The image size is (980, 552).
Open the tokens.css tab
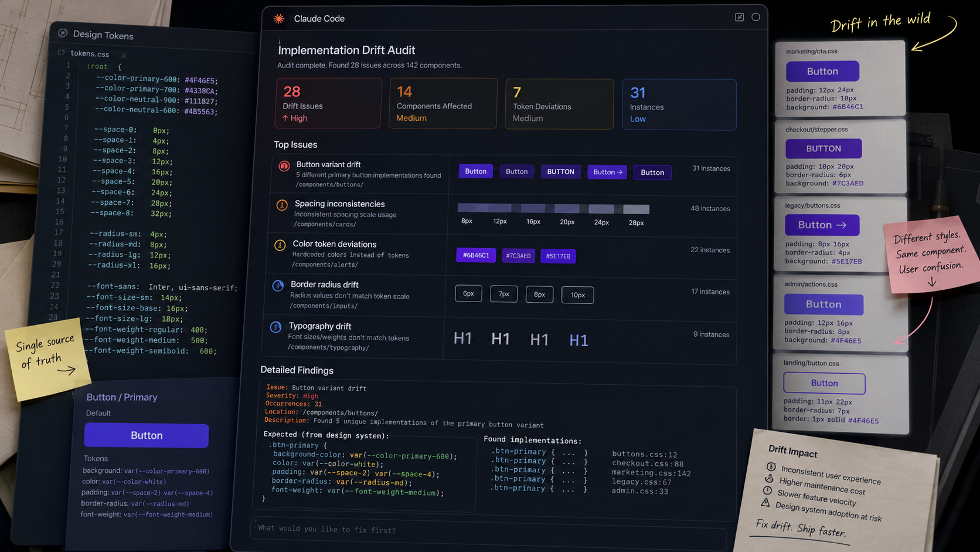pos(90,54)
